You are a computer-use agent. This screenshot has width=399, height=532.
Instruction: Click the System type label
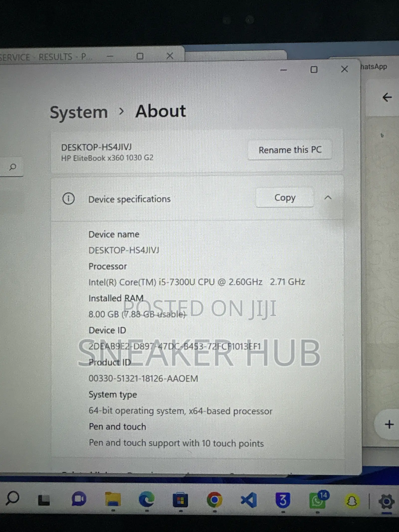tap(113, 395)
